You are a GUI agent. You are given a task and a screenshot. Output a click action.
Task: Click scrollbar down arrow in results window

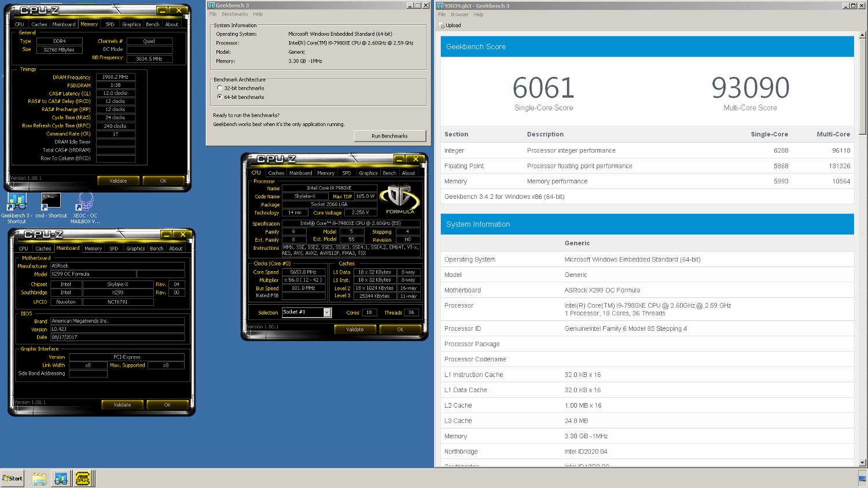coord(863,463)
